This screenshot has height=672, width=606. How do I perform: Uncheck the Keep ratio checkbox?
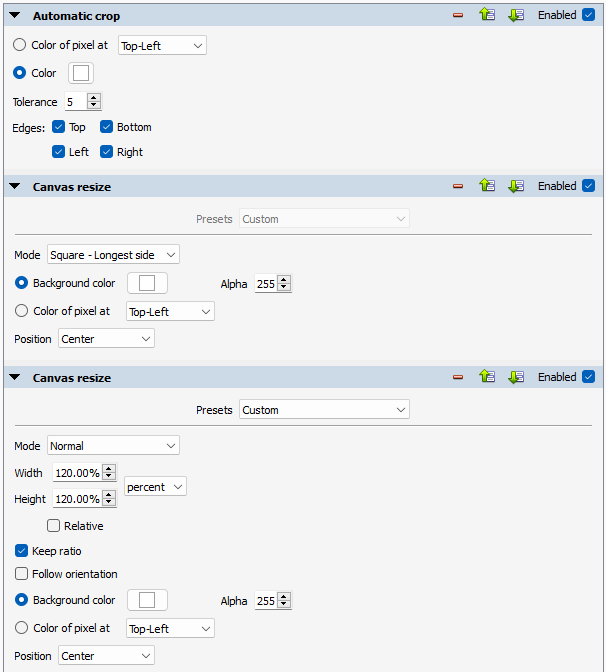click(x=21, y=551)
